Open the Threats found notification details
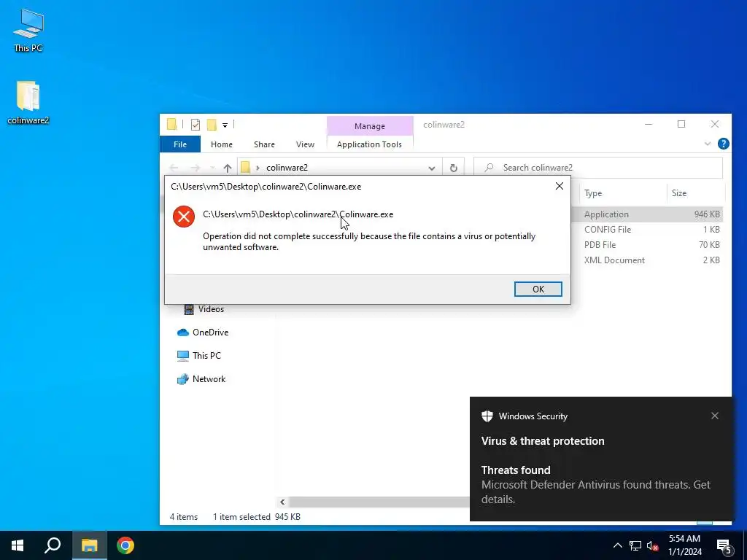 [x=595, y=484]
